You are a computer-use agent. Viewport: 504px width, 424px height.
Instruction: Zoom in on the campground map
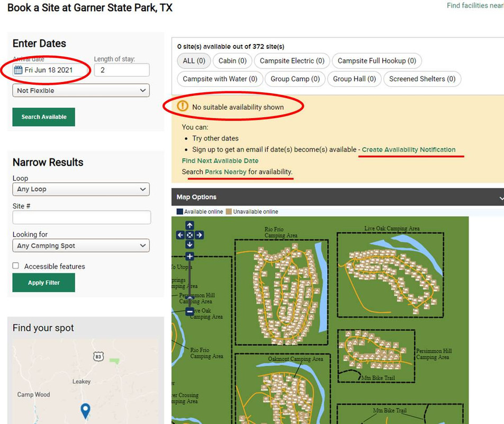coord(190,257)
